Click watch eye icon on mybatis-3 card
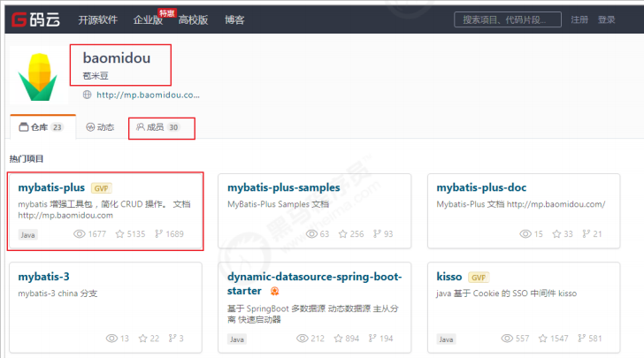The width and height of the screenshot is (644, 358). click(x=111, y=339)
